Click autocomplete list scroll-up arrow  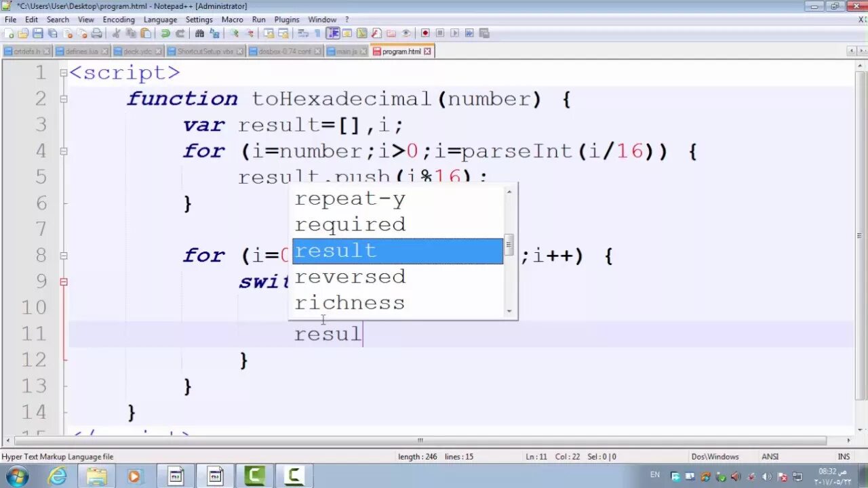(509, 191)
